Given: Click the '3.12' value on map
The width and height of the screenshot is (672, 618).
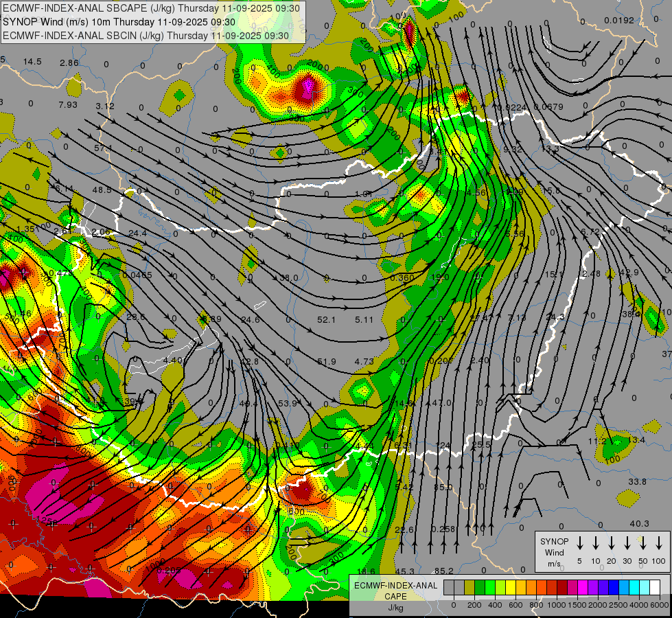Looking at the screenshot, I should point(105,106).
